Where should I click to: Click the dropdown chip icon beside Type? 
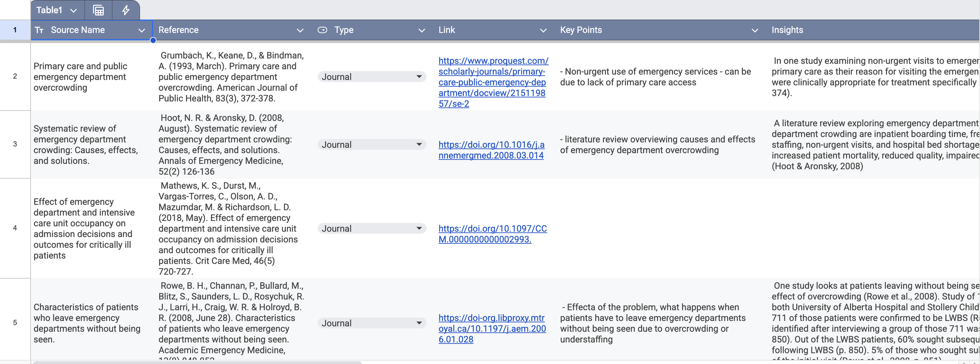click(322, 30)
